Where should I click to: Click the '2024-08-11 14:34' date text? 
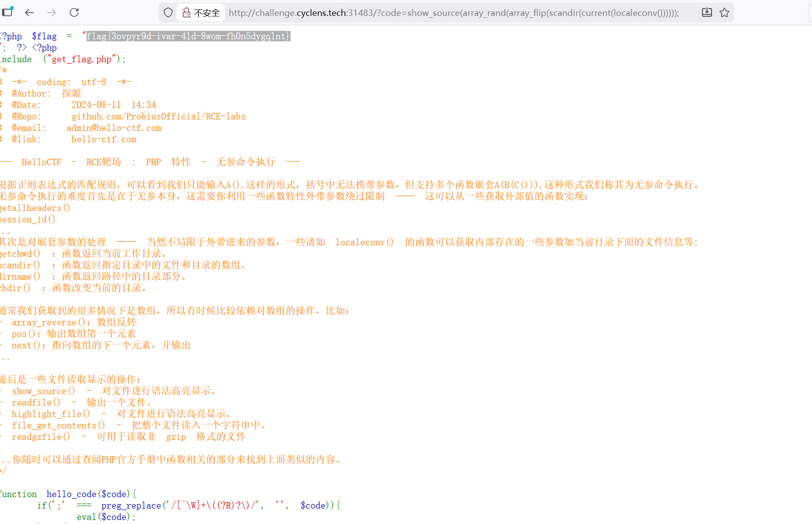click(x=114, y=105)
